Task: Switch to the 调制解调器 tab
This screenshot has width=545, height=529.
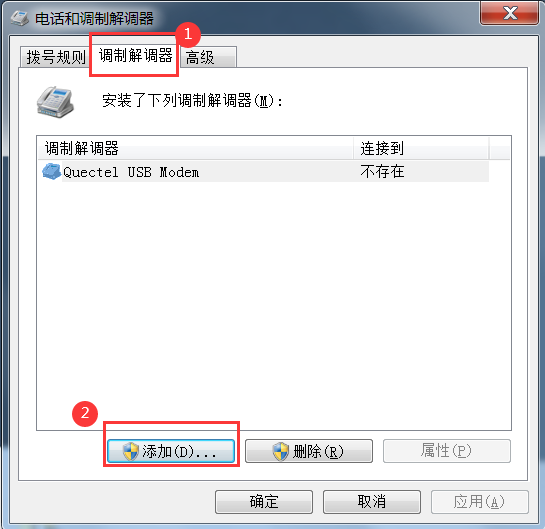Action: click(x=135, y=55)
